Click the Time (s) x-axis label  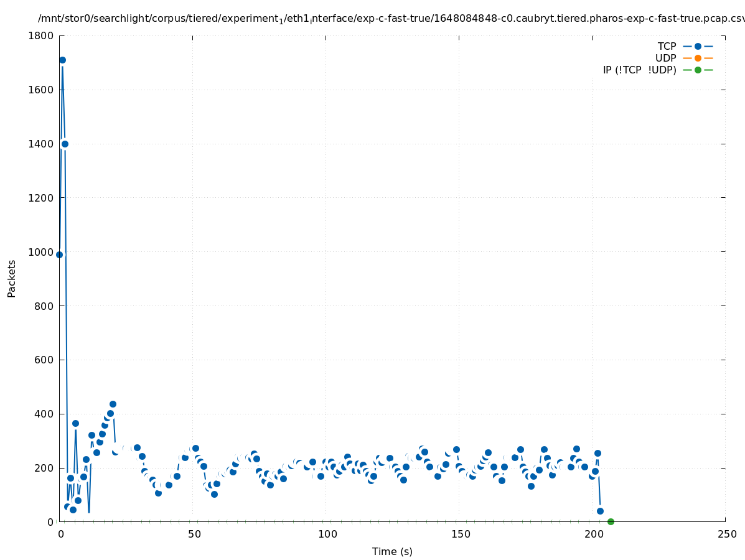click(392, 552)
